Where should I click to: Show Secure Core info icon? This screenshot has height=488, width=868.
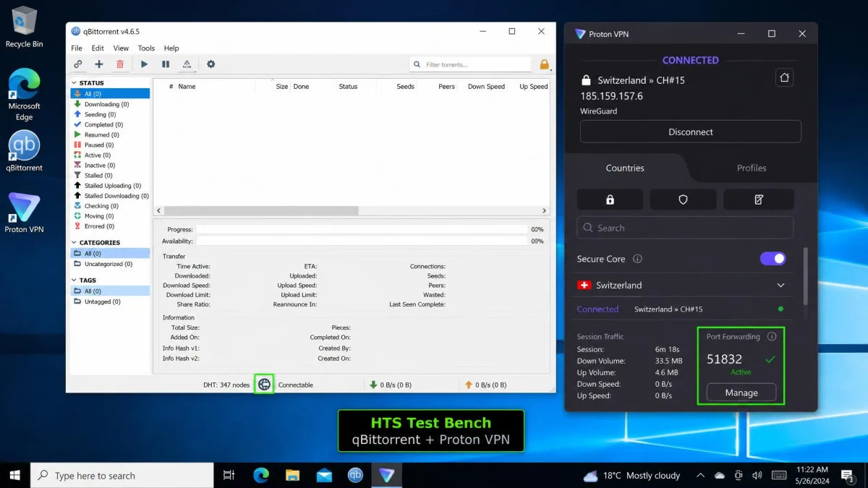click(637, 259)
